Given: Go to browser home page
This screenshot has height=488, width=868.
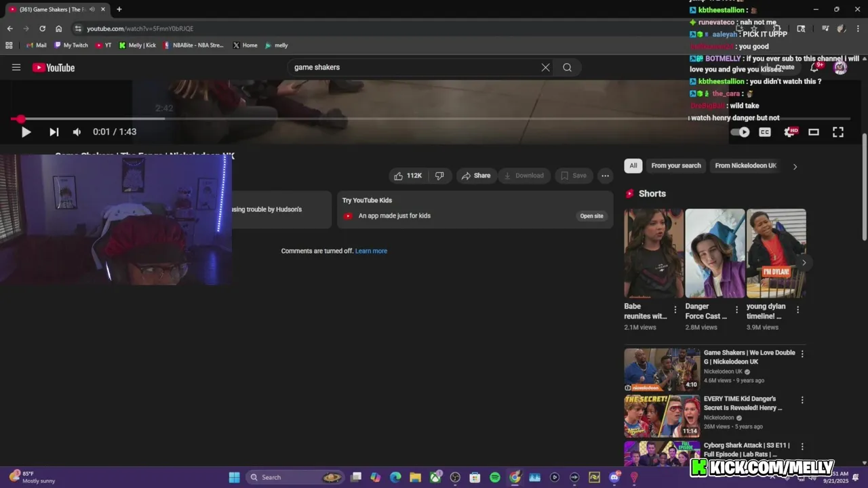Looking at the screenshot, I should [58, 28].
